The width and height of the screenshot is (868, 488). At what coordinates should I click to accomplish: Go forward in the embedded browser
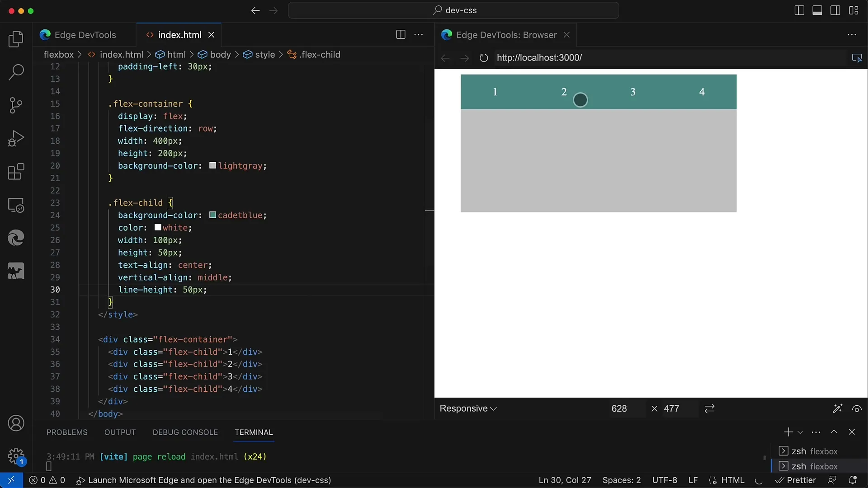coord(464,58)
